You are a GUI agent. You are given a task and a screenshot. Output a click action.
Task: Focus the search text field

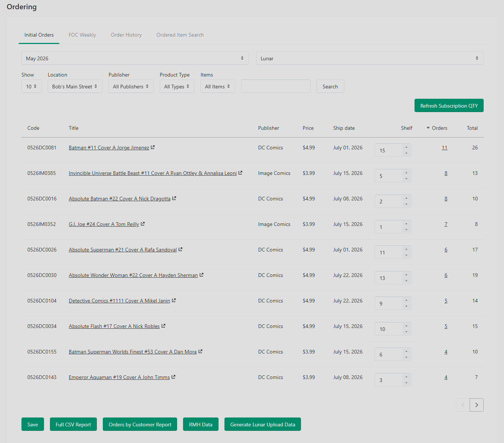(x=276, y=86)
